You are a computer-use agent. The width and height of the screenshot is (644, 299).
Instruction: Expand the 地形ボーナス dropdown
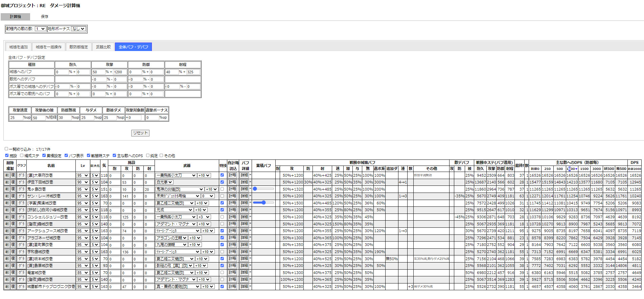(x=78, y=29)
